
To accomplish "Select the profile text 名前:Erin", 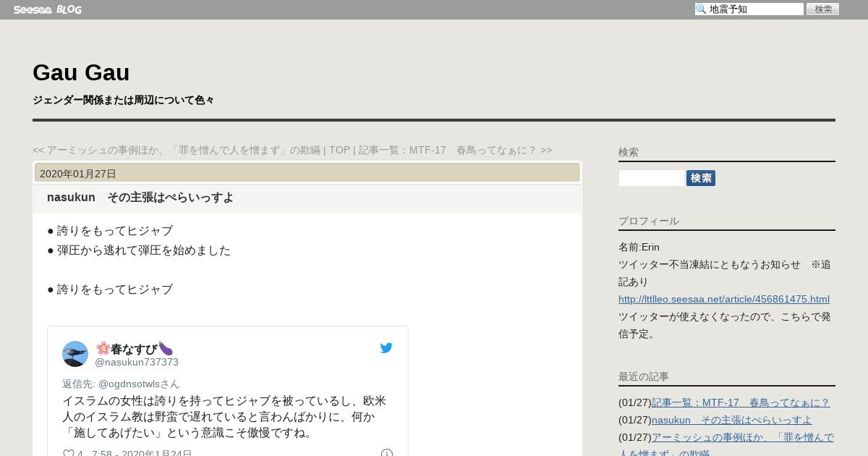I will [x=639, y=247].
